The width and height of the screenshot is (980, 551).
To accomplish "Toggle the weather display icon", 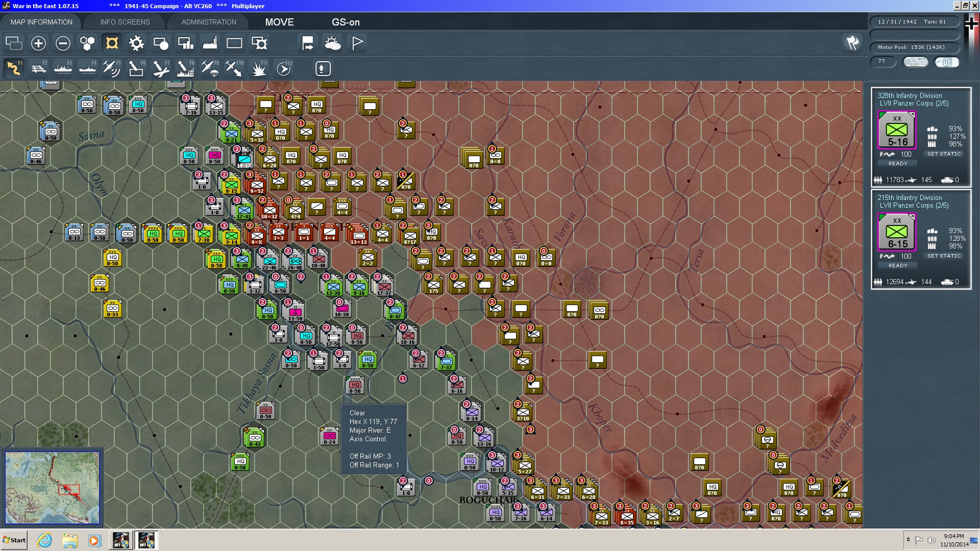I will [333, 43].
